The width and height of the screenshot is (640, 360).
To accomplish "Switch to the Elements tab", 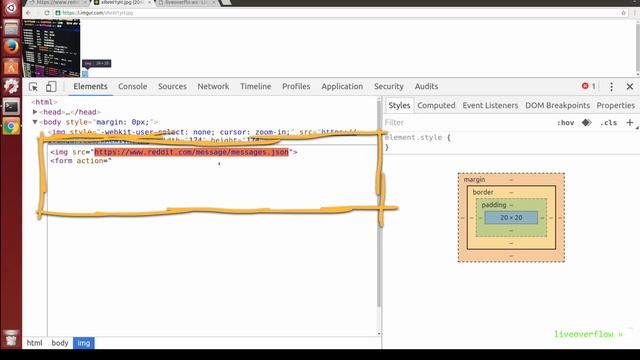I will pos(91,87).
